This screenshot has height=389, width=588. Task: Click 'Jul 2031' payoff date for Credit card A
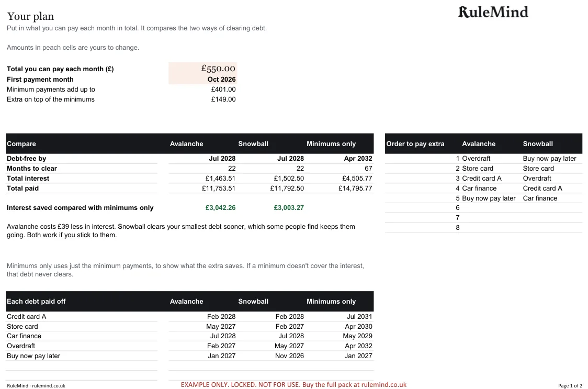(x=359, y=317)
